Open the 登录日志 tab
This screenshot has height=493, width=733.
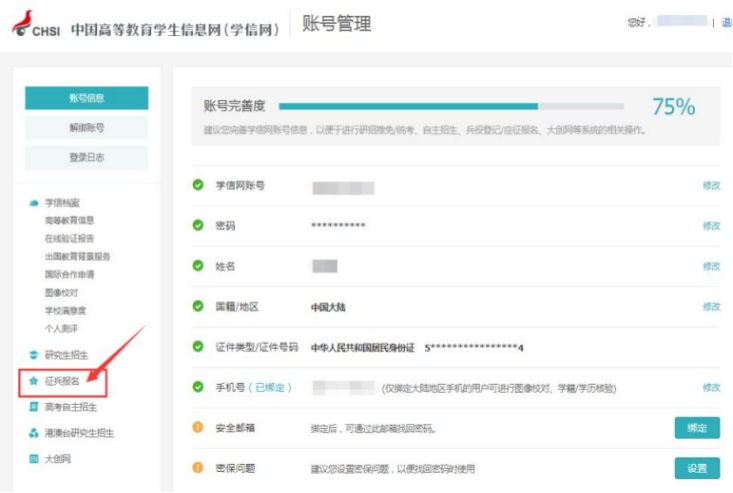[x=86, y=157]
